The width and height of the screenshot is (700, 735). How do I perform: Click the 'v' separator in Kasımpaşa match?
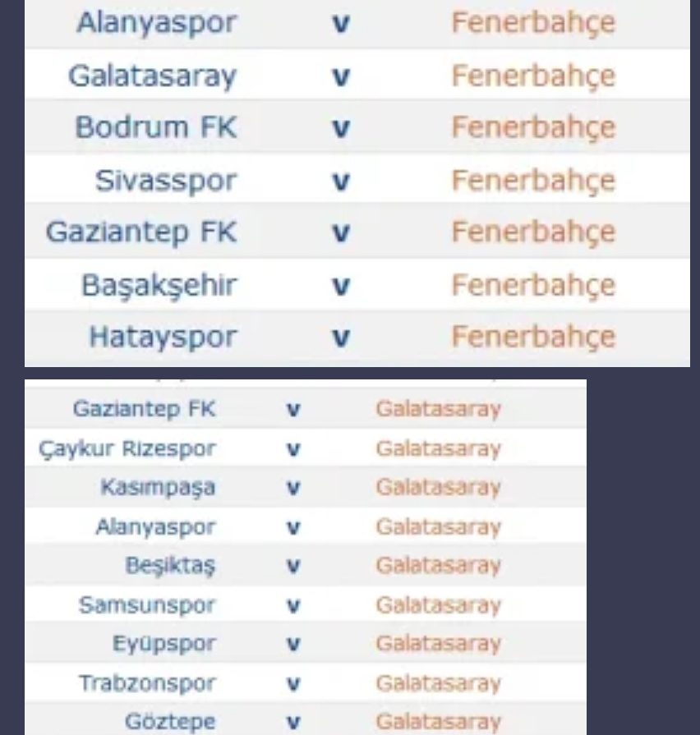click(x=293, y=489)
